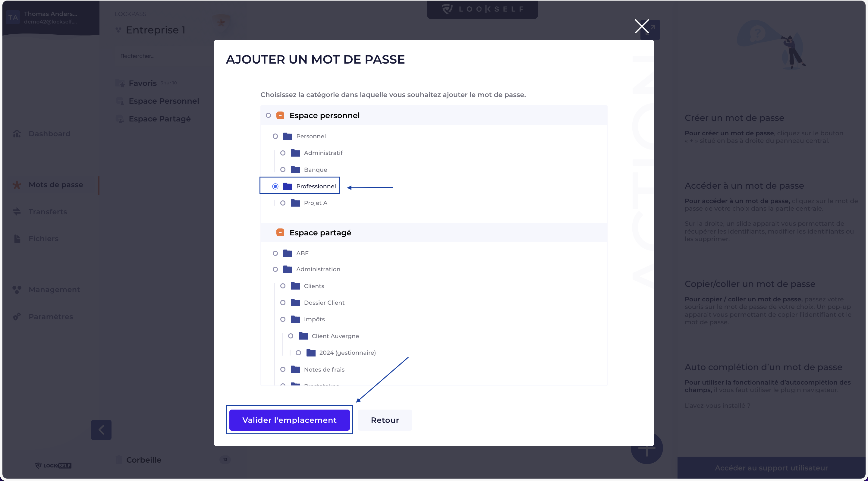This screenshot has width=868, height=481.
Task: Click Valider l'emplacement button
Action: [x=289, y=420]
